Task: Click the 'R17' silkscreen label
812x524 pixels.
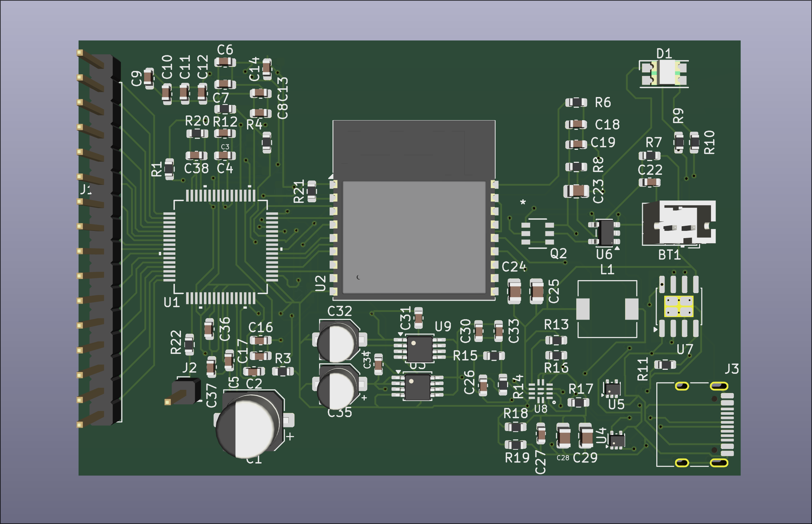Action: click(581, 389)
